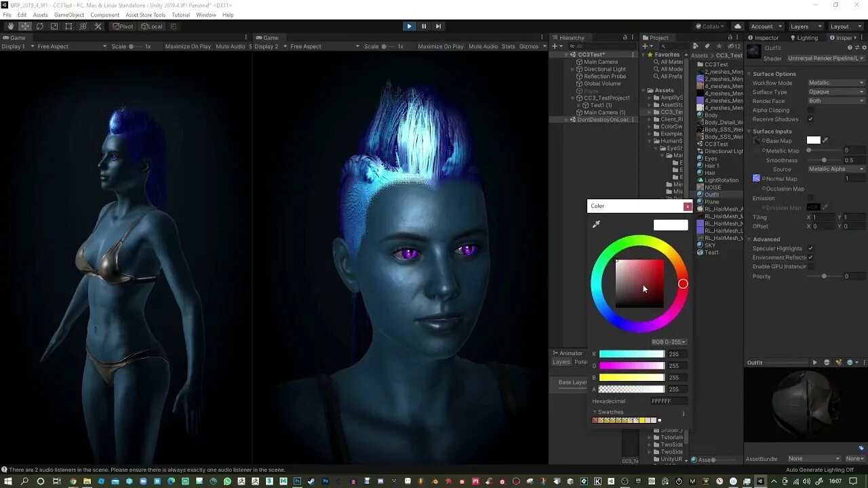Toggle the Specular Highlights checkbox

810,248
